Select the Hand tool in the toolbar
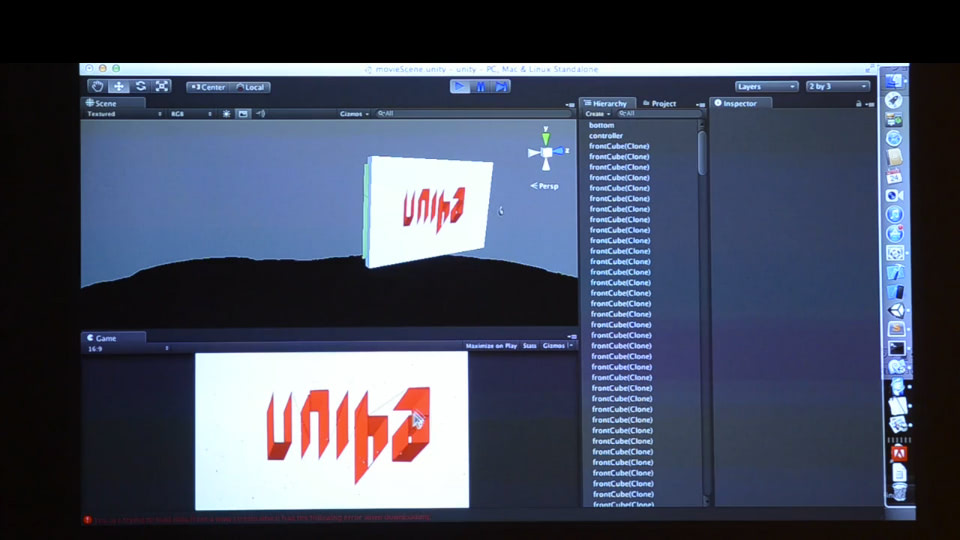This screenshot has width=960, height=540. tap(97, 87)
